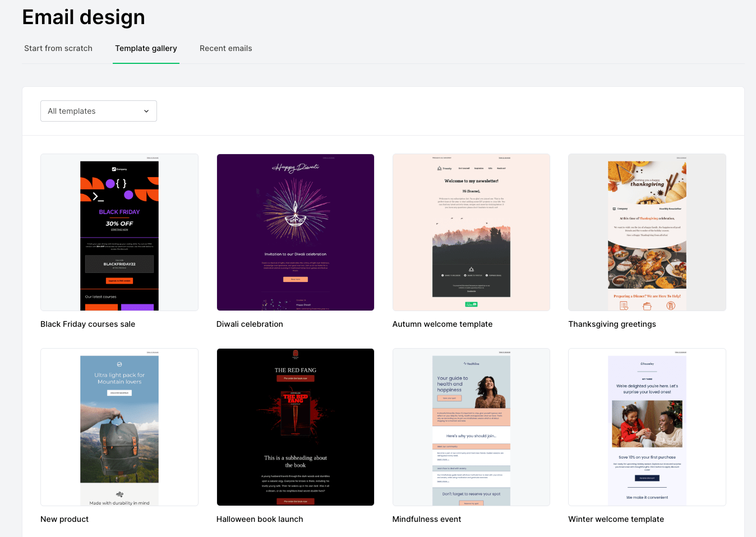Click the Halloween book launch title
Image resolution: width=756 pixels, height=537 pixels.
260,519
